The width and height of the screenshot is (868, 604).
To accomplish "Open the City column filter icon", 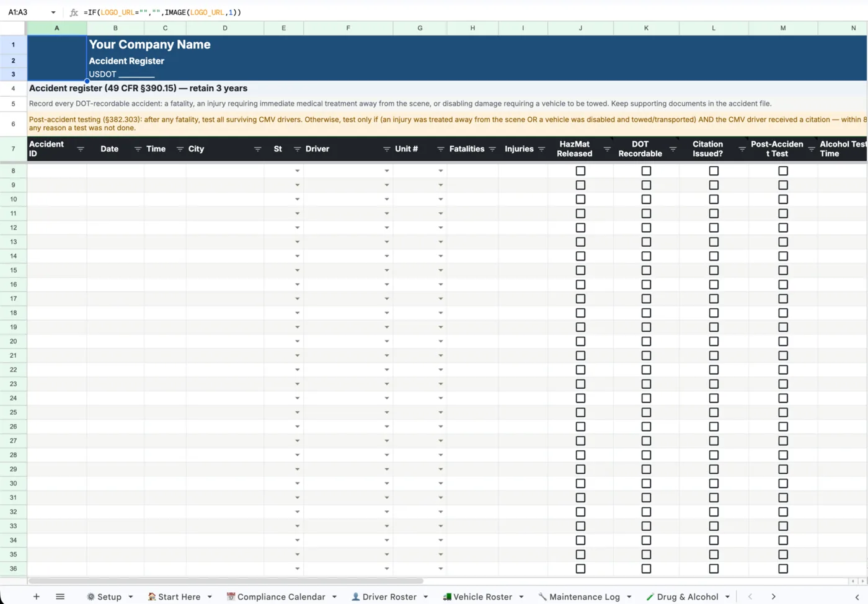I will [x=257, y=149].
